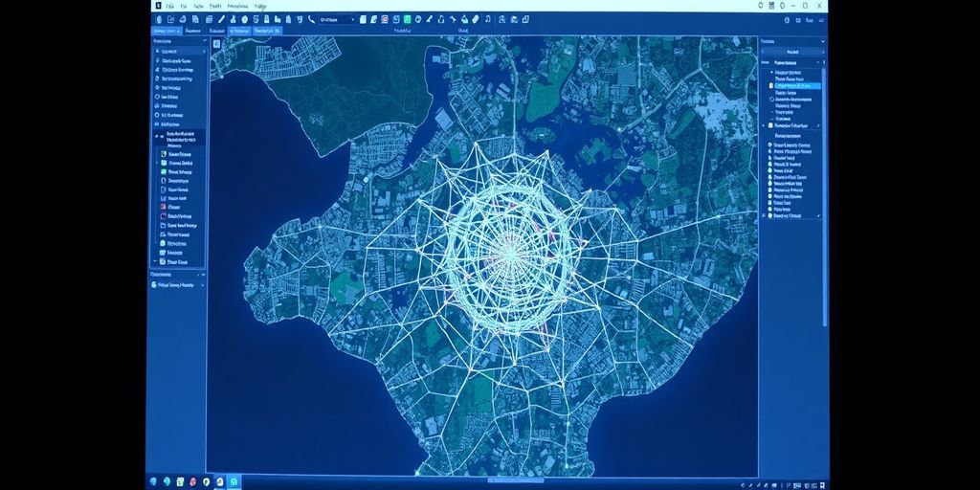
Task: Click the magnifier search icon in the toolbar
Action: [x=501, y=19]
